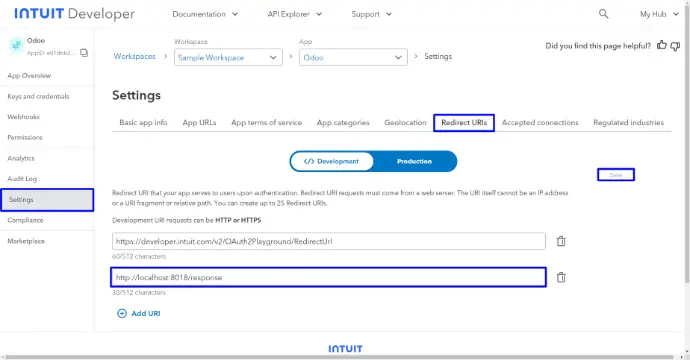690x360 pixels.
Task: Click the Intuit Developer logo
Action: click(x=74, y=14)
